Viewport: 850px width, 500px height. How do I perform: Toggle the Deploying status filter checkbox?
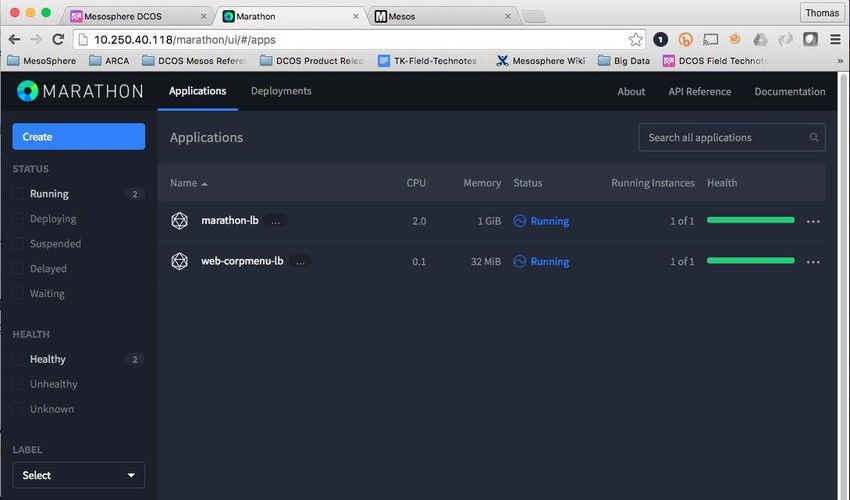[17, 219]
